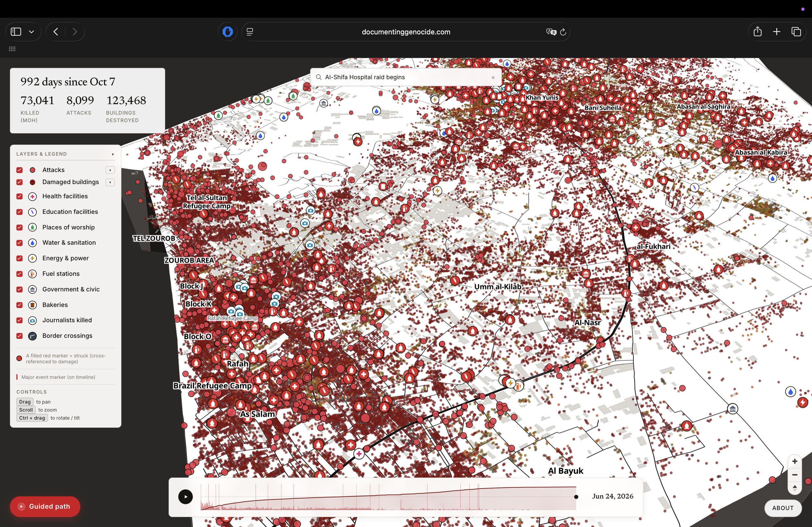This screenshot has height=527, width=812.
Task: Uncheck the Fuel stations layer
Action: tap(19, 274)
